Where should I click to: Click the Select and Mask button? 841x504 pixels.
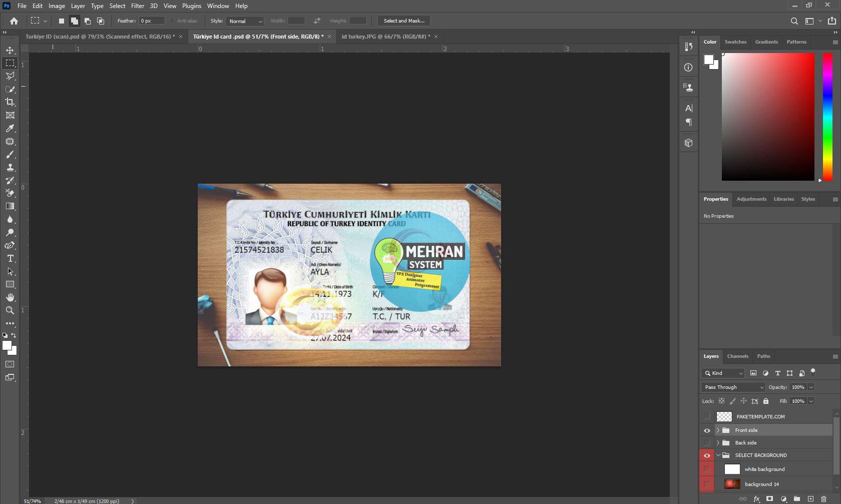[x=404, y=21]
